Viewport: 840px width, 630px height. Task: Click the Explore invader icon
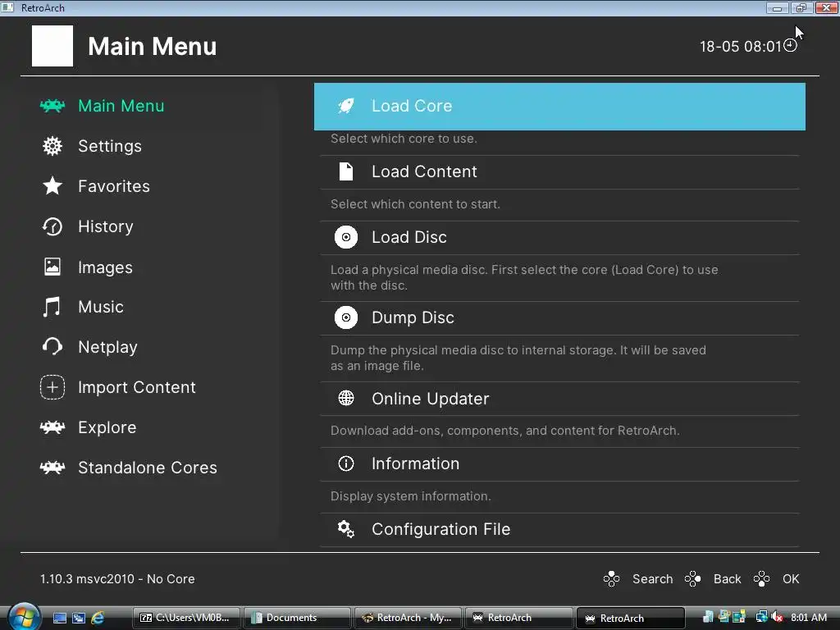pos(52,427)
